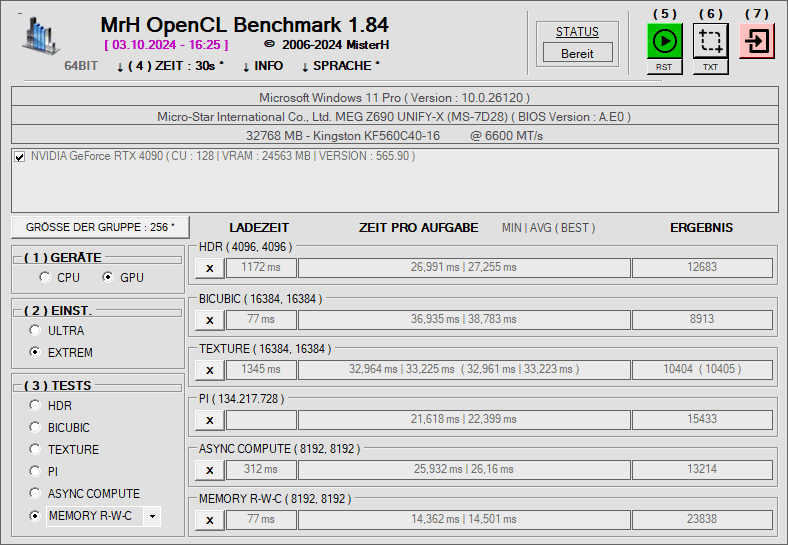The width and height of the screenshot is (788, 545).
Task: Click the x button in TEXTURE row
Action: [210, 371]
